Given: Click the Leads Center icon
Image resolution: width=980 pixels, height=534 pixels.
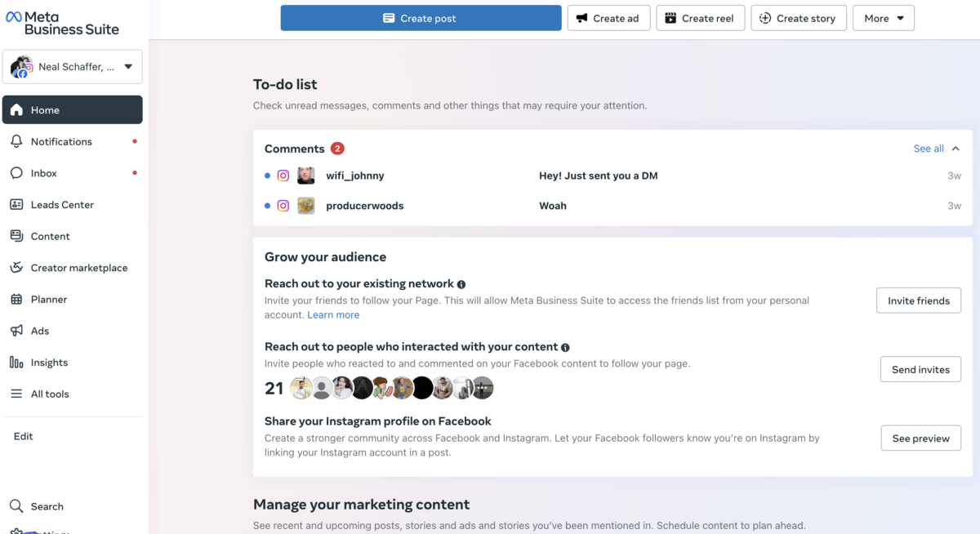Looking at the screenshot, I should click(x=16, y=205).
